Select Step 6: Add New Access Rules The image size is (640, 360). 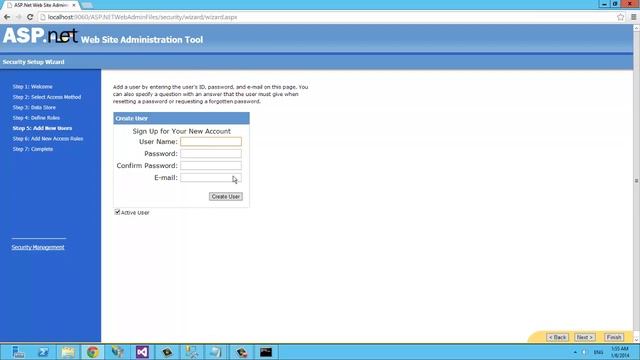coord(48,139)
